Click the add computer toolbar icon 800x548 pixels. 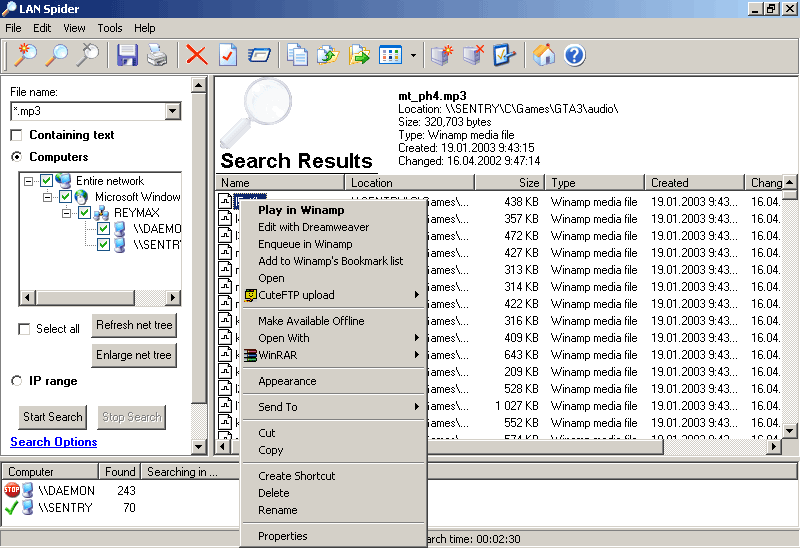[442, 55]
